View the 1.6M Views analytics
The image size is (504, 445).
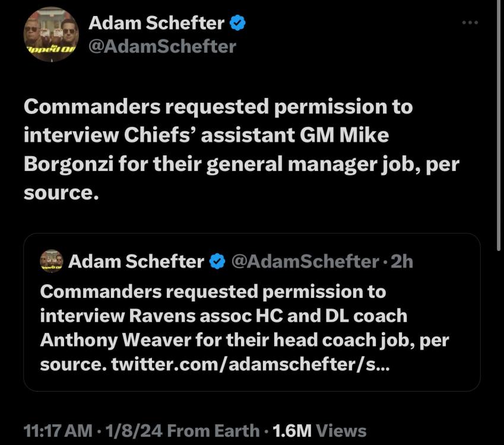tap(319, 431)
